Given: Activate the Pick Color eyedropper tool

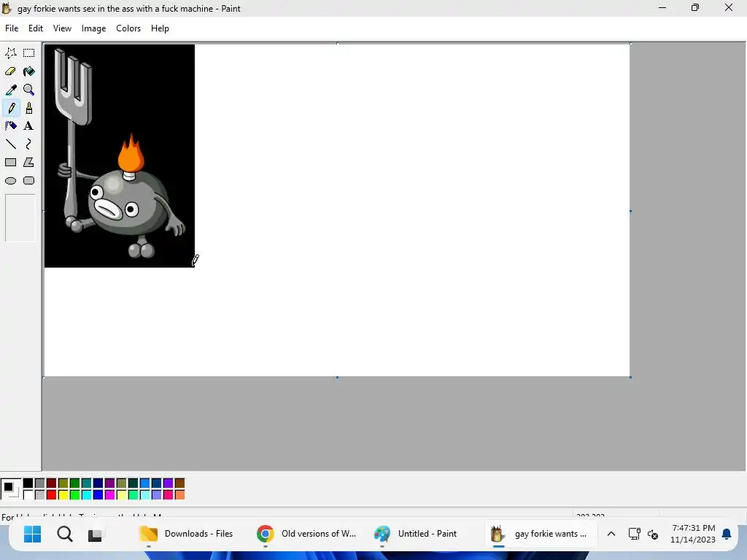Looking at the screenshot, I should pyautogui.click(x=10, y=90).
